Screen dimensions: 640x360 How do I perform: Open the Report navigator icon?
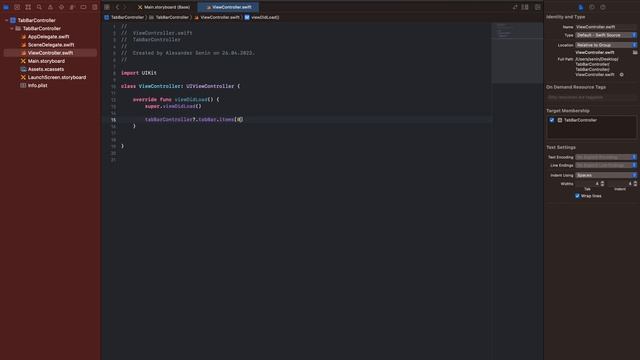(94, 7)
